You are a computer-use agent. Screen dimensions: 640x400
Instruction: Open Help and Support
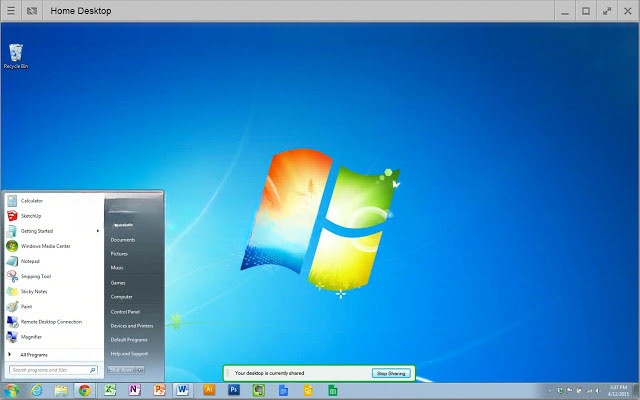[129, 353]
